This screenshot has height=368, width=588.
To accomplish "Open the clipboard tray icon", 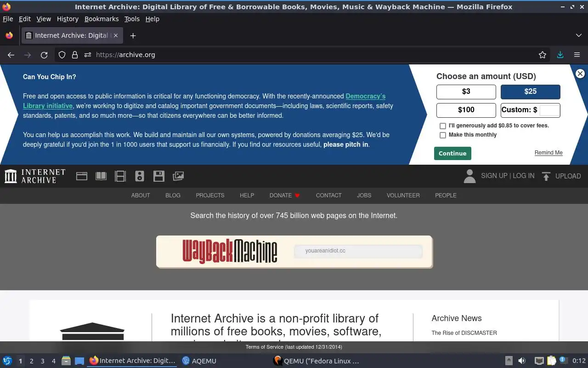I will 551,361.
